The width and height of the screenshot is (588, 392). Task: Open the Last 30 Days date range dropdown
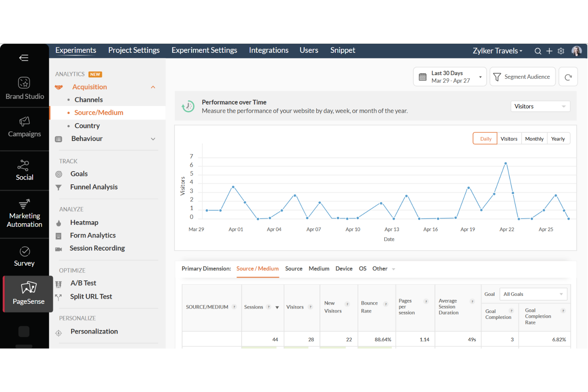[x=449, y=76]
